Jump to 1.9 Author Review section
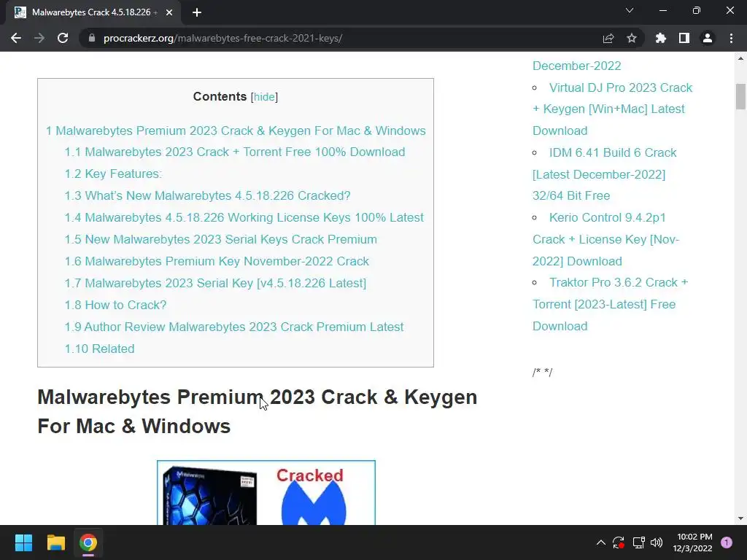 pos(234,327)
